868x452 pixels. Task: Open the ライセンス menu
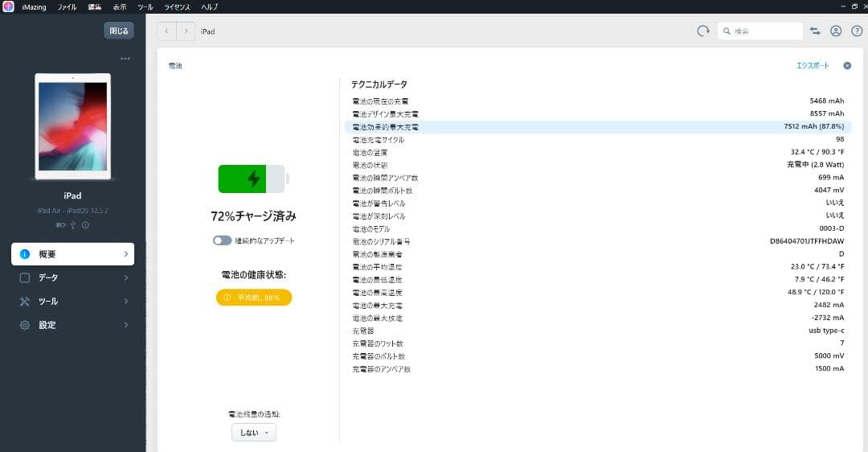coord(177,7)
